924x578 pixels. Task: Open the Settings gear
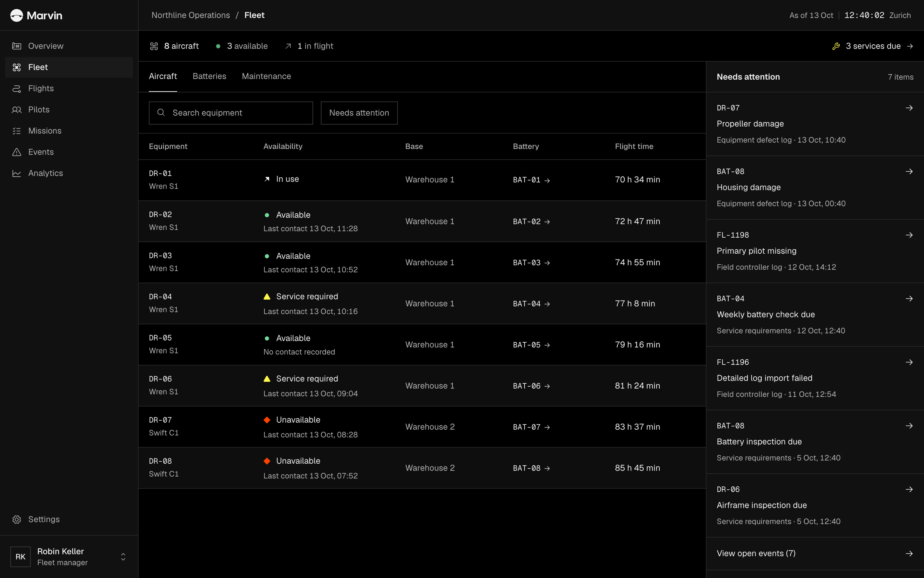tap(16, 519)
